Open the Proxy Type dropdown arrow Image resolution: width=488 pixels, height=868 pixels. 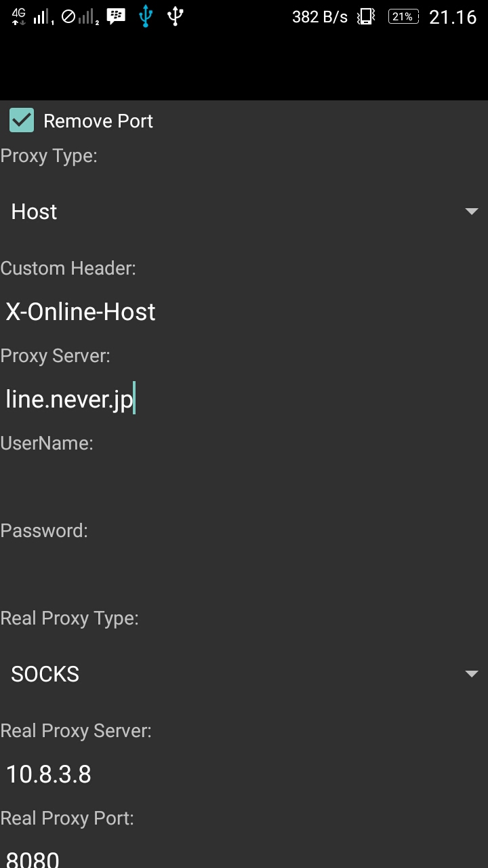point(472,212)
